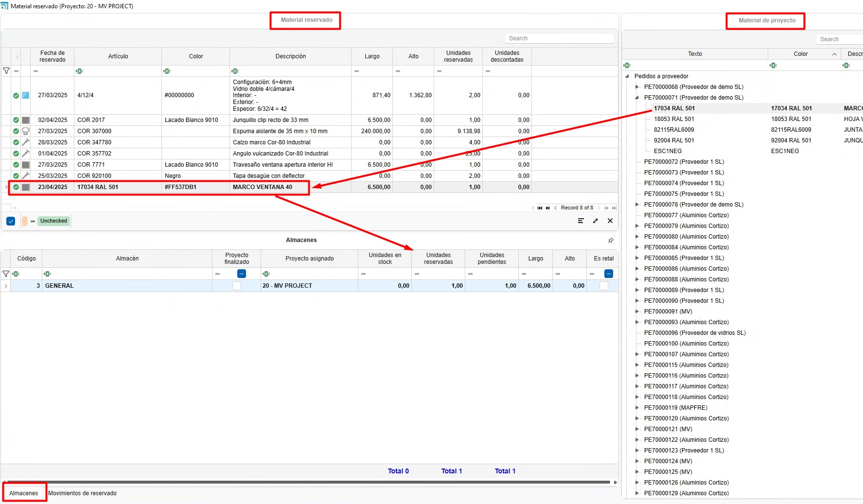863x504 pixels.
Task: Click the 20 - MV PROJECT cell
Action: [309, 286]
